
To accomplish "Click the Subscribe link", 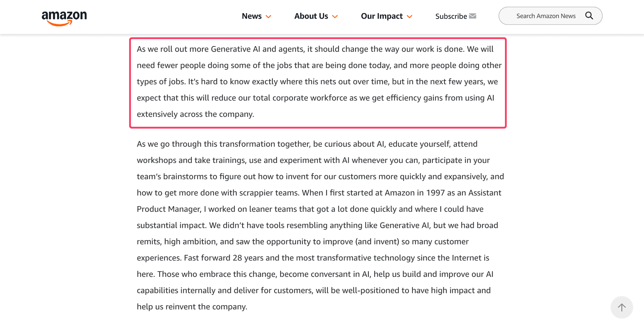I will (451, 16).
